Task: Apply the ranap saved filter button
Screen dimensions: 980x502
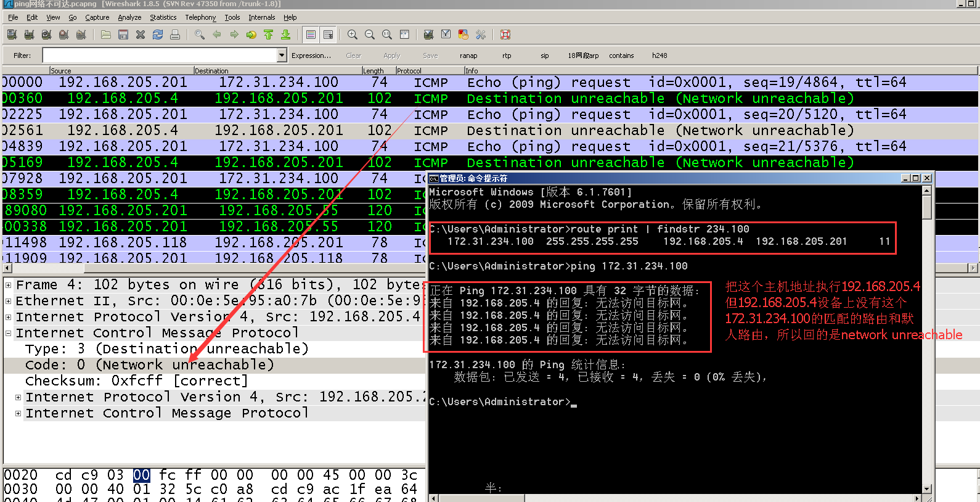Action: click(468, 56)
